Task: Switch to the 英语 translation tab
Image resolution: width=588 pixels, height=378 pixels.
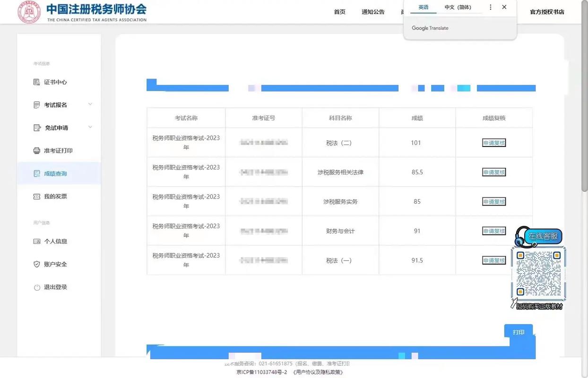Action: (x=423, y=7)
